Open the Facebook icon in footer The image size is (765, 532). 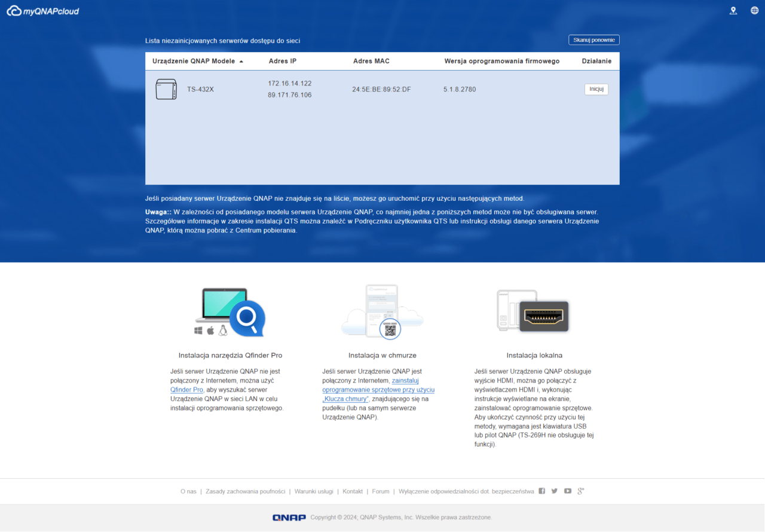542,491
